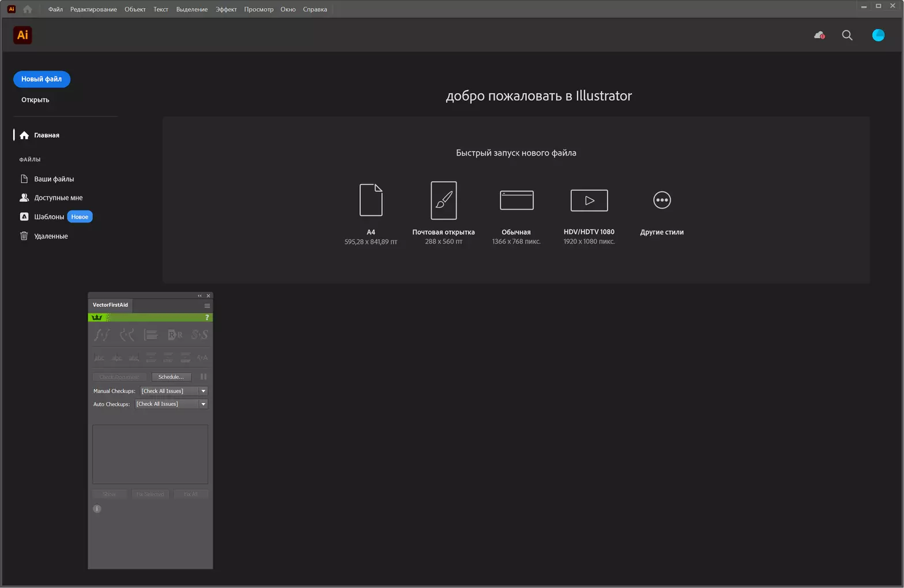904x588 pixels.
Task: Select the HDV/HDTV 1080 video preset icon
Action: 589,200
